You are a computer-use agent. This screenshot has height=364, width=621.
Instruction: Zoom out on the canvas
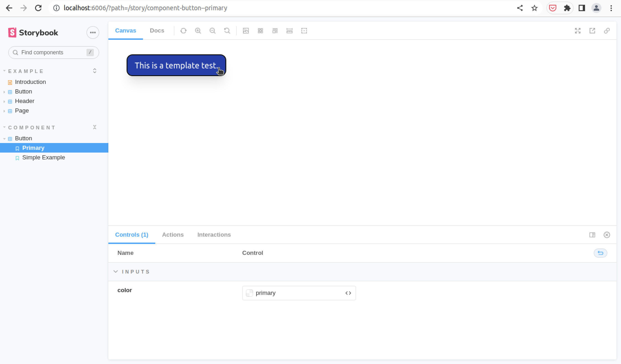tap(212, 31)
